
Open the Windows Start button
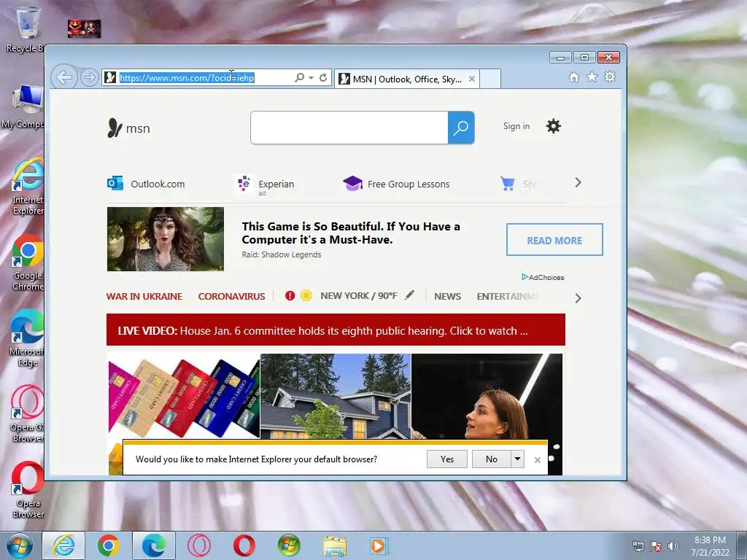20,545
